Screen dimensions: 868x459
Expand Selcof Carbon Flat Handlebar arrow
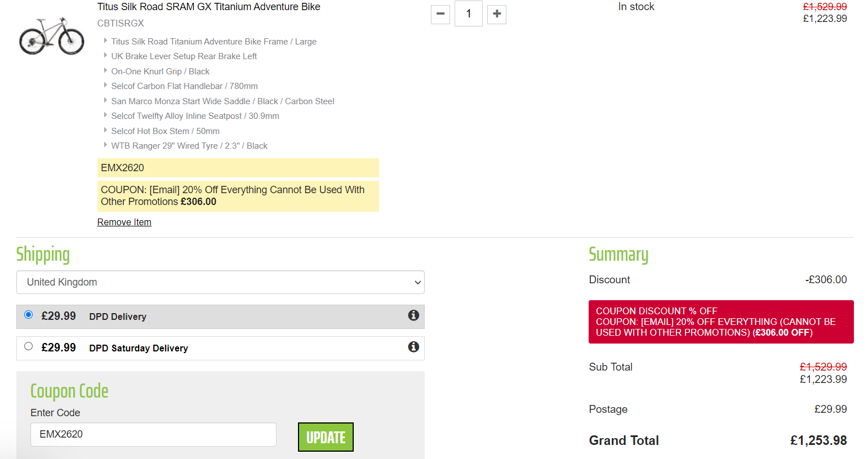[105, 85]
